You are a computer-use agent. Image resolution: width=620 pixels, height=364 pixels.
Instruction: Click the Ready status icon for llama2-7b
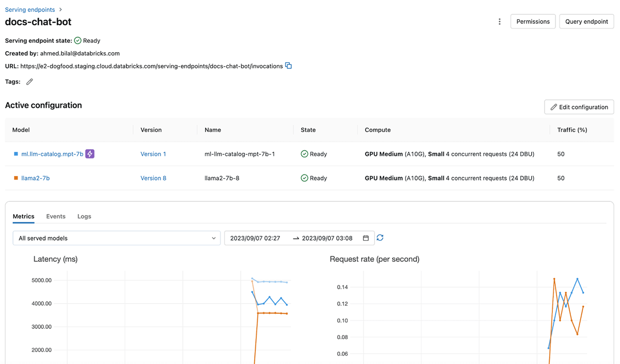pos(304,178)
